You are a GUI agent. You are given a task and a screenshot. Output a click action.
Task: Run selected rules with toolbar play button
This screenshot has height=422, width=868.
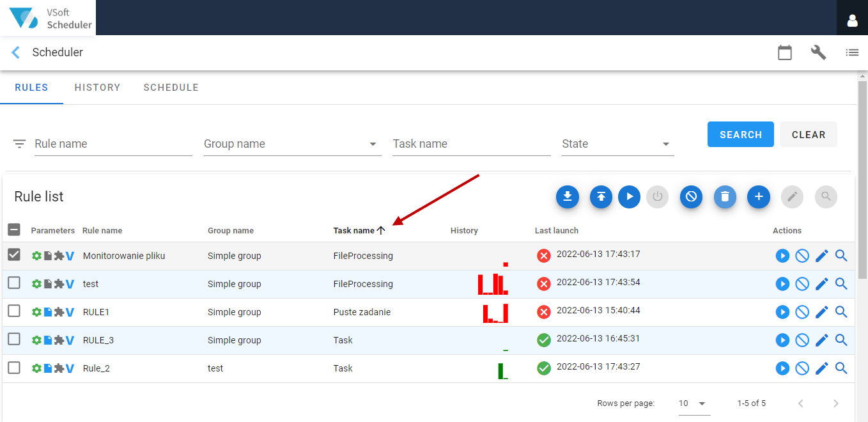pyautogui.click(x=629, y=197)
